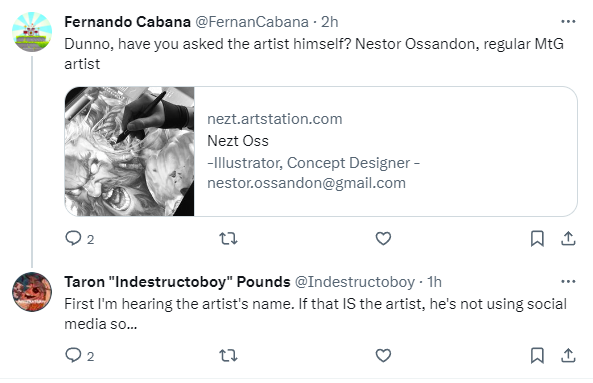Retweet Taron Pounds' post
Image resolution: width=593 pixels, height=383 pixels.
pyautogui.click(x=228, y=355)
